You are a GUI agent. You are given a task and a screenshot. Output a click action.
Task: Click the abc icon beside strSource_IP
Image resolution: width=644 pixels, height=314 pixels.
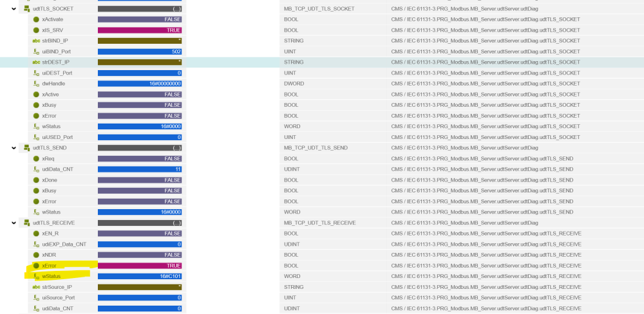36,287
